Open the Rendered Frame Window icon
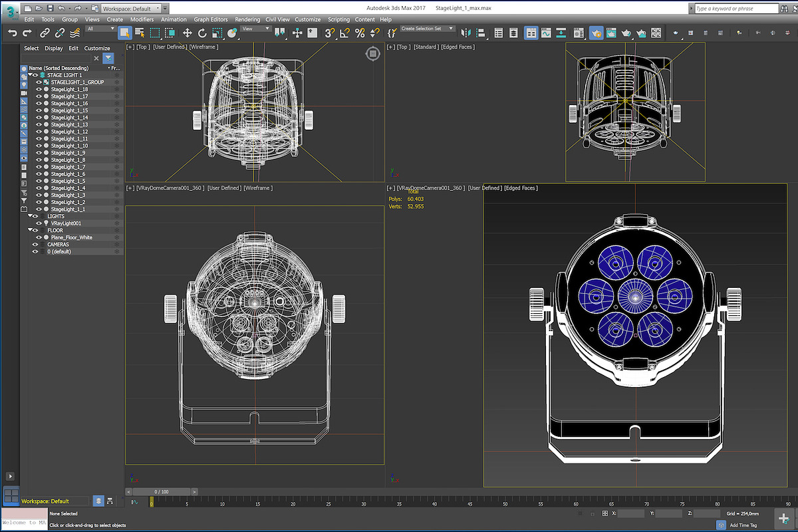The image size is (798, 532). coord(610,33)
